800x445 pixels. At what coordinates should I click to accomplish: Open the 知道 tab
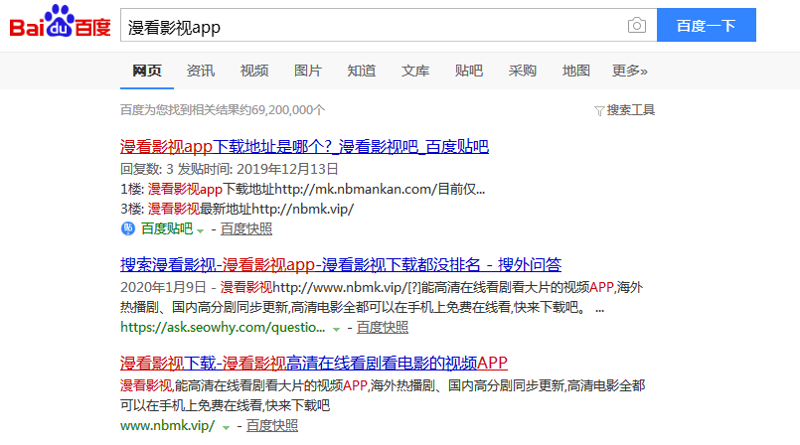(361, 70)
